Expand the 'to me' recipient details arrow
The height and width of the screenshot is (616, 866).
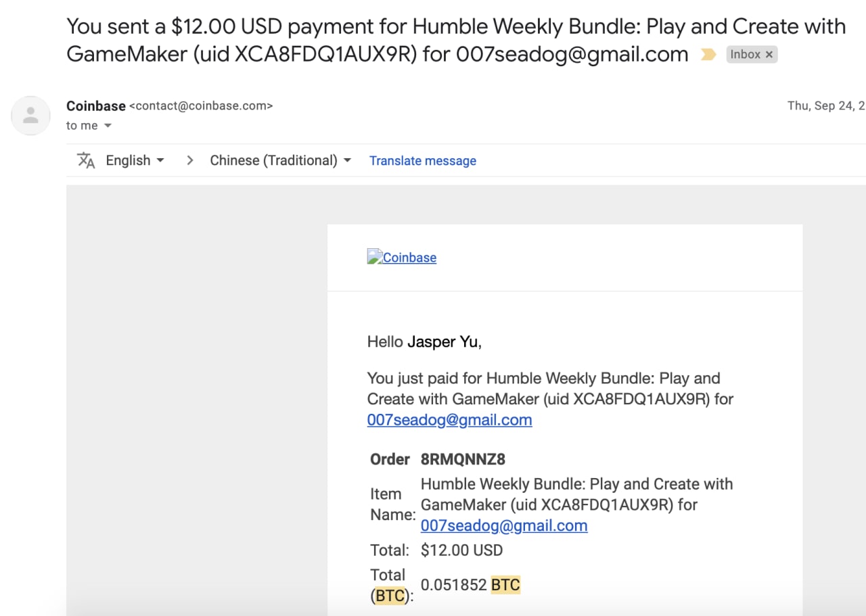[108, 126]
